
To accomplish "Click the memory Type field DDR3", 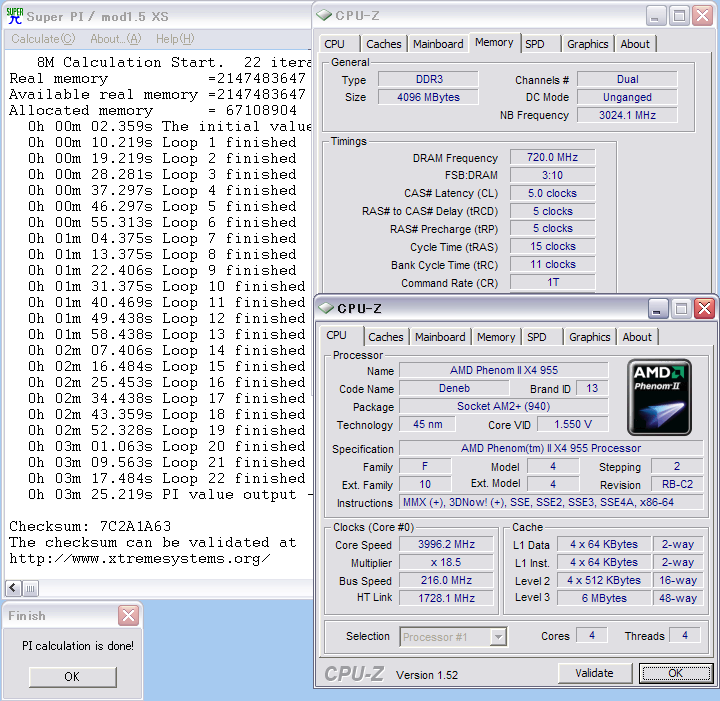I will [428, 79].
